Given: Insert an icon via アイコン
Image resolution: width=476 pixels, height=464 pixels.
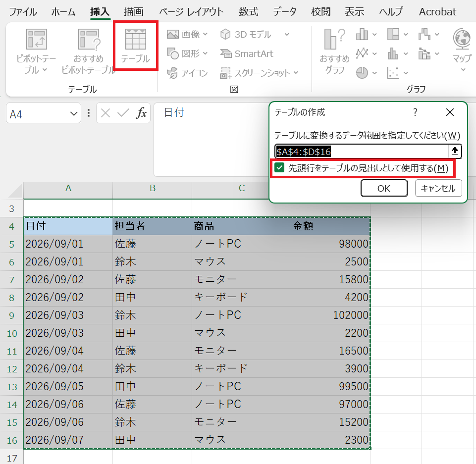Looking at the screenshot, I should (187, 73).
